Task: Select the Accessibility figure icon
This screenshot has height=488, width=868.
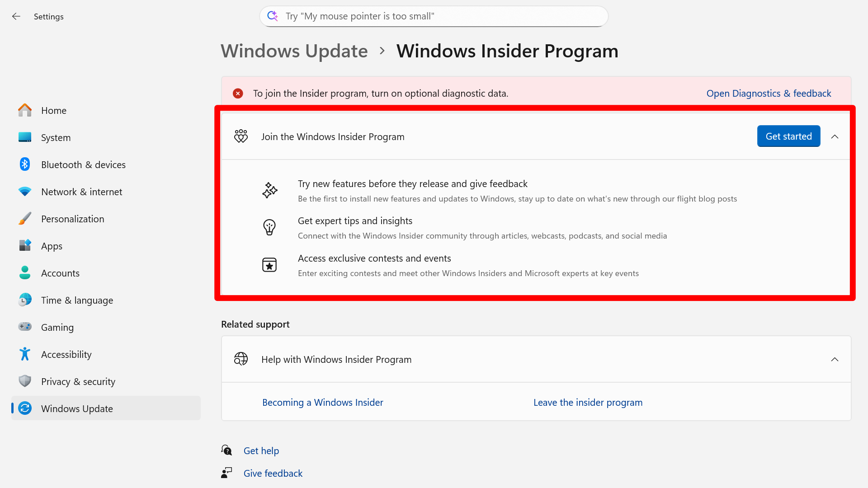Action: tap(24, 354)
